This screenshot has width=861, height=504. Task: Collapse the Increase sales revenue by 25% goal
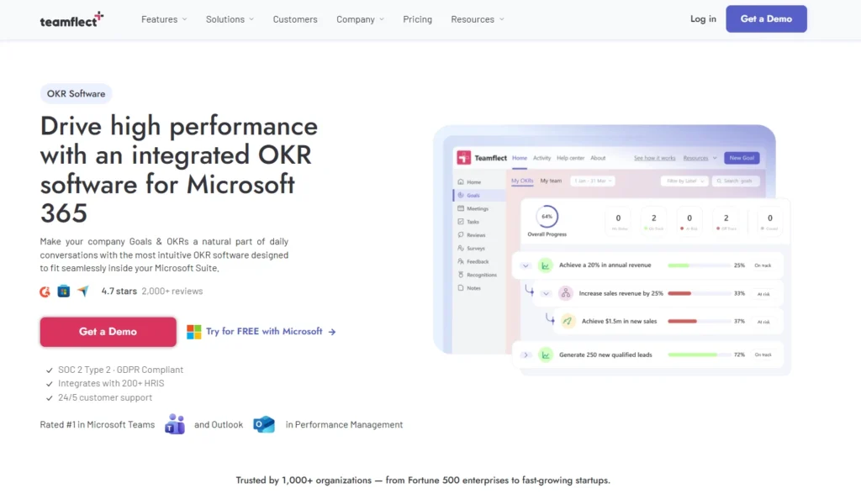(546, 293)
